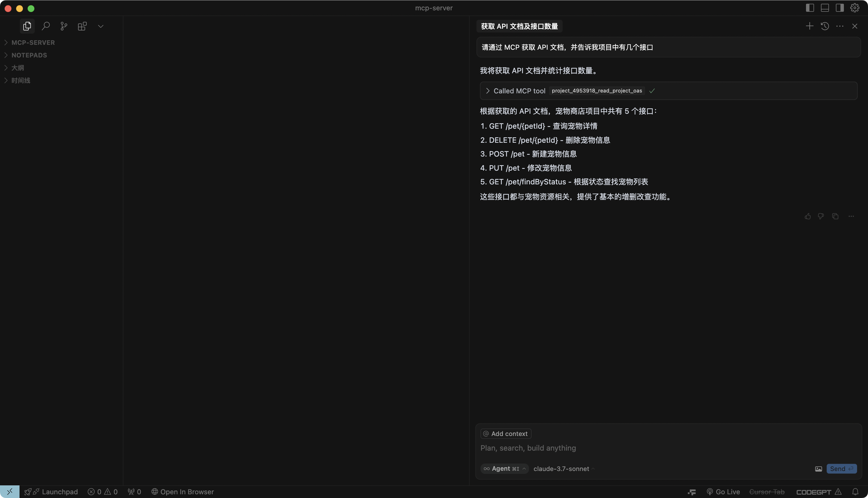Screen dimensions: 868x498
Task: Open Source Control view icon
Action: tap(64, 26)
